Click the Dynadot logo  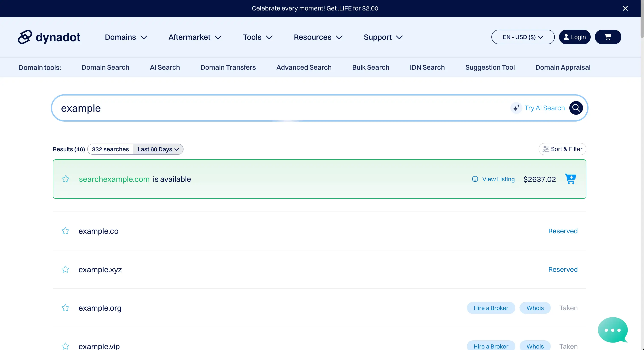coord(49,37)
